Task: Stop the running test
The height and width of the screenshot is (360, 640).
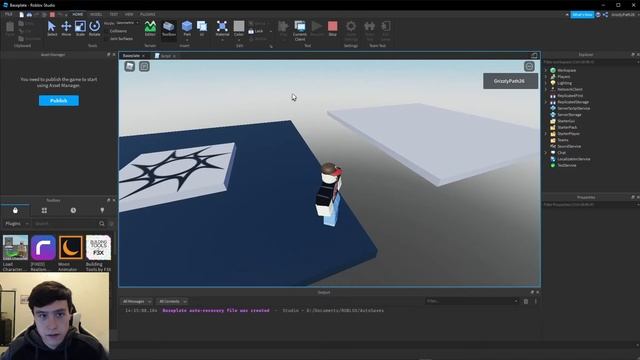Action: pyautogui.click(x=333, y=29)
